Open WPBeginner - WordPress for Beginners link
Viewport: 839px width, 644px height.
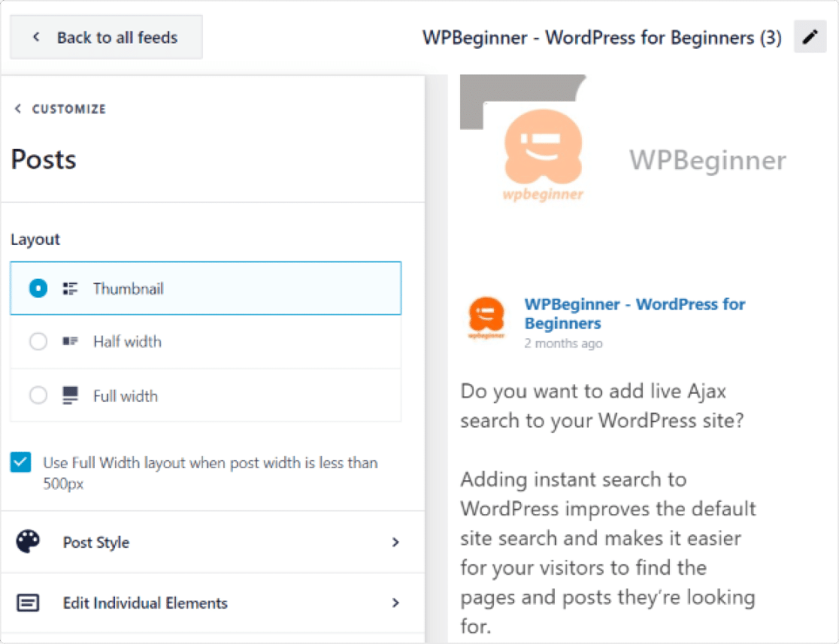635,313
